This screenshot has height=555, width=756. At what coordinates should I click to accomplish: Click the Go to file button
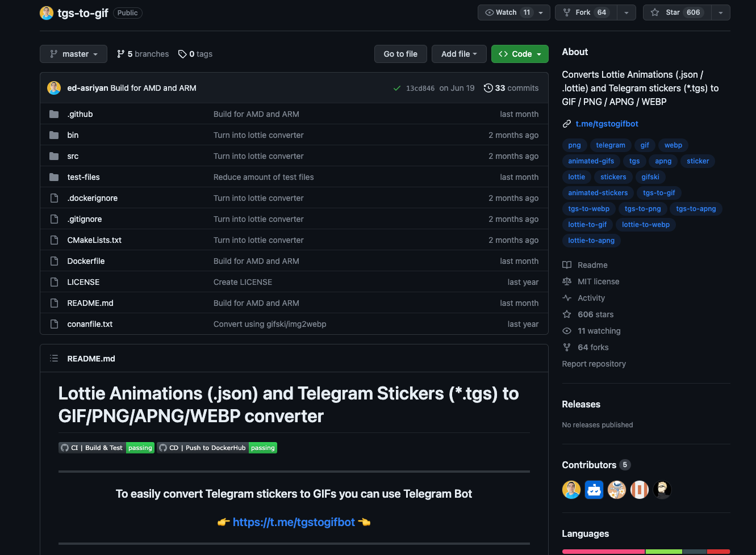[x=400, y=54]
